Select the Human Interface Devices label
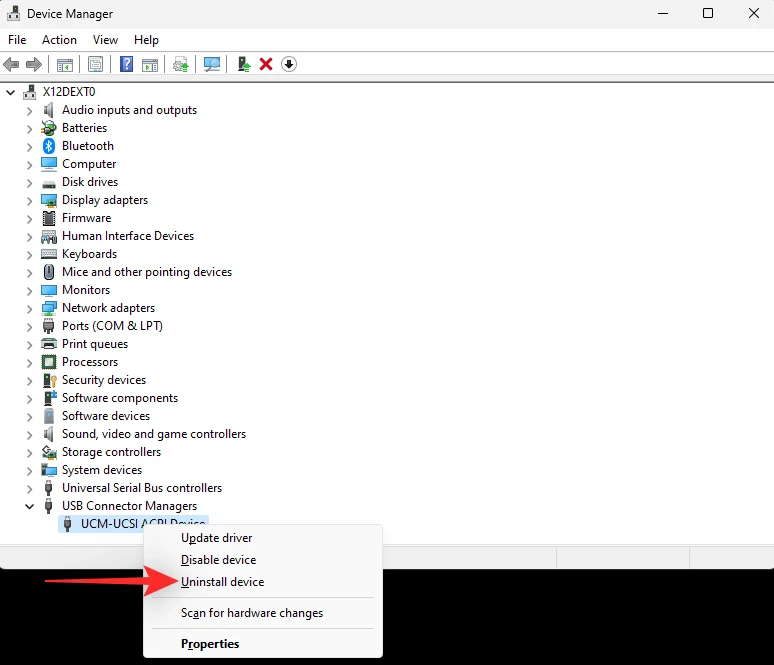Image resolution: width=774 pixels, height=665 pixels. point(128,236)
